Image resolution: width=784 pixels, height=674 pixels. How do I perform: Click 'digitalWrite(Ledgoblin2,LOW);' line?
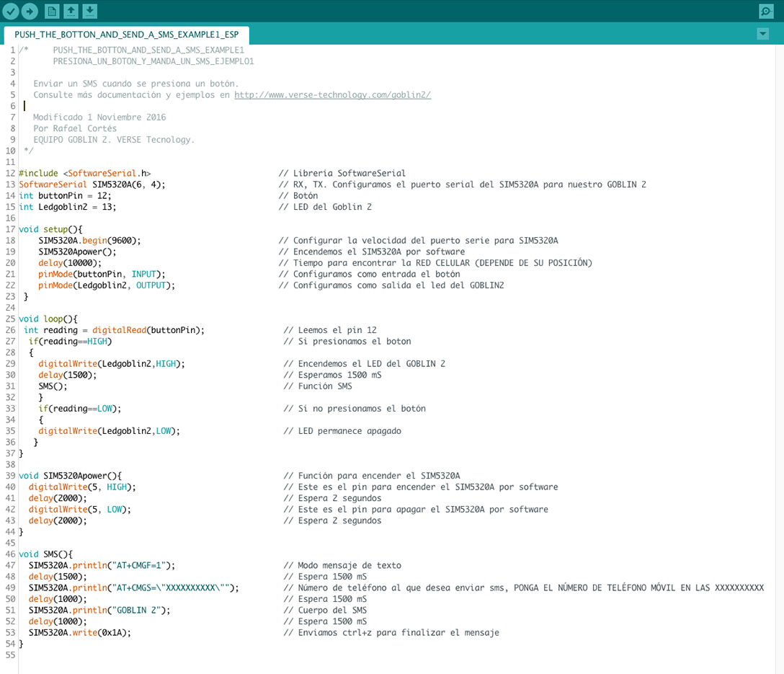tap(109, 431)
